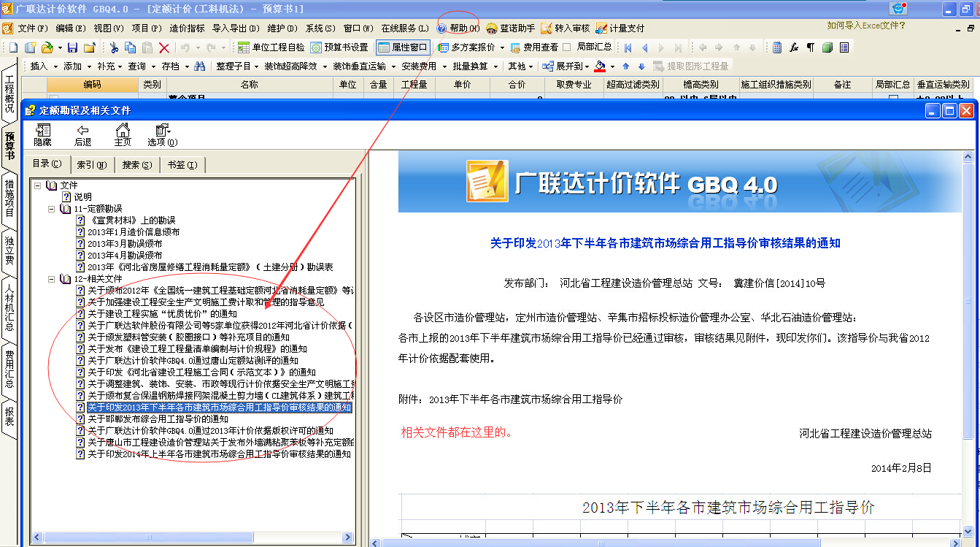Click the 单价 column header
Image resolution: width=980 pixels, height=547 pixels.
[x=462, y=85]
